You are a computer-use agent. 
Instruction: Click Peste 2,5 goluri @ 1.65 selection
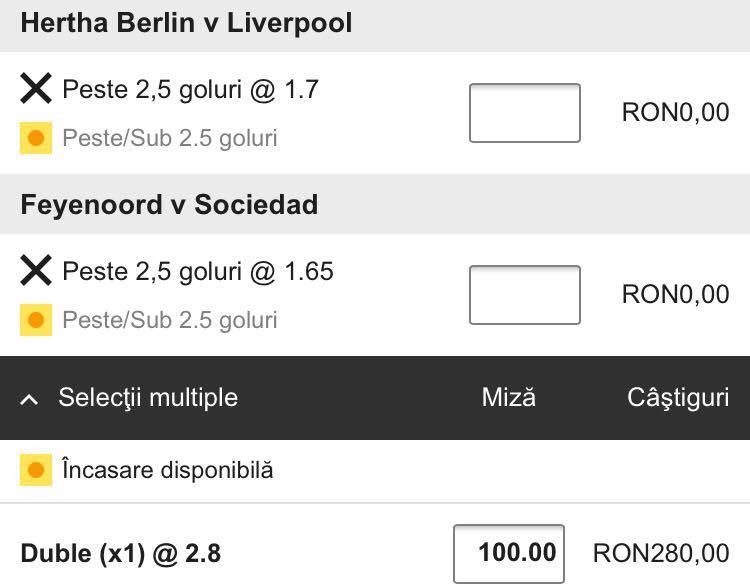pyautogui.click(x=198, y=271)
